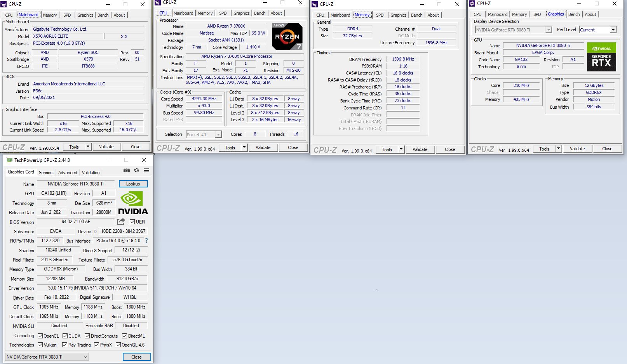Click Tools button in Graphics window
Screen dimensions: 627x364
544,149
